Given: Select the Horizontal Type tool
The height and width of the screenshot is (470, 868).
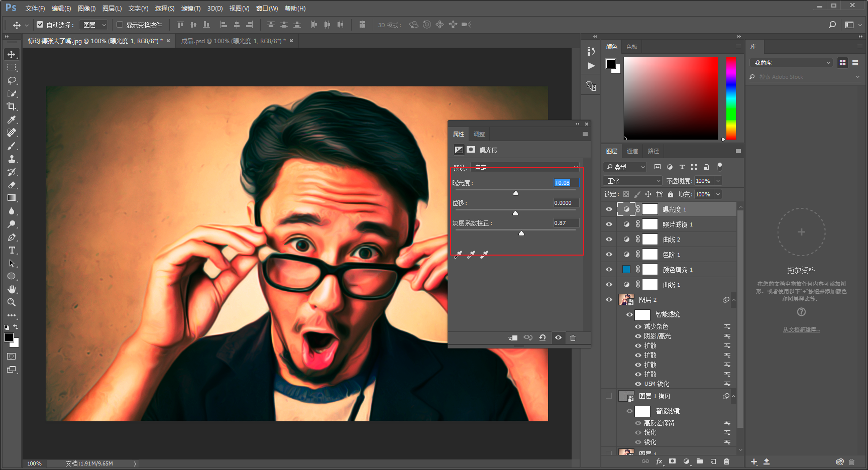Looking at the screenshot, I should [x=12, y=250].
